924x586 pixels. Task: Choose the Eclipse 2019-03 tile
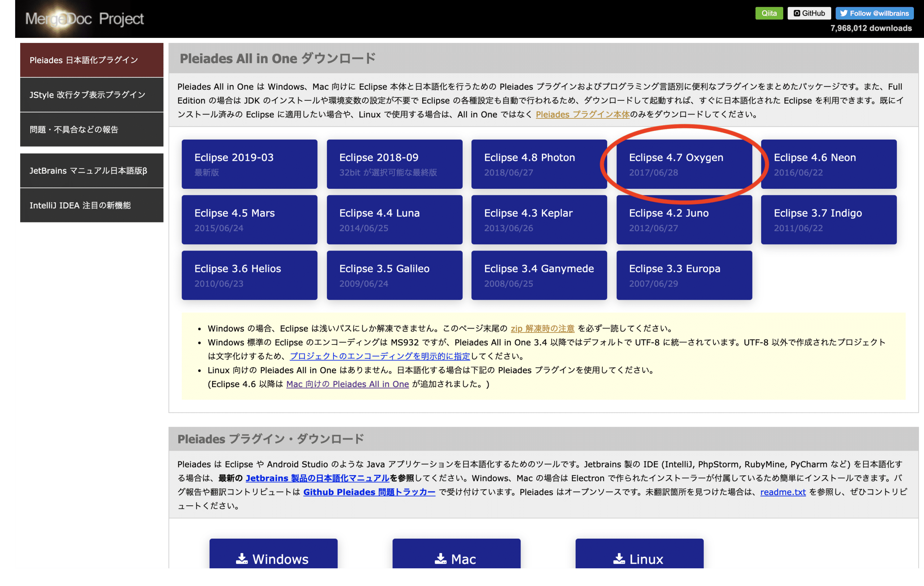[249, 164]
